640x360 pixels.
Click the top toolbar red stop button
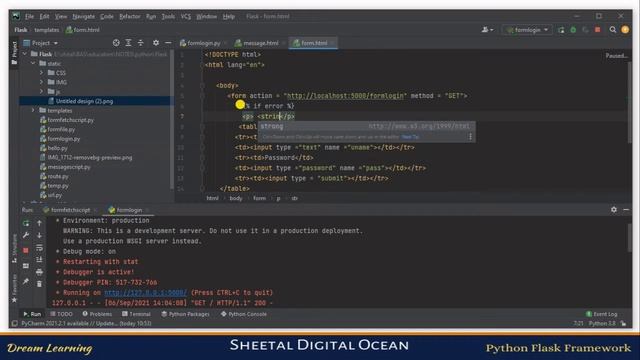[x=598, y=30]
